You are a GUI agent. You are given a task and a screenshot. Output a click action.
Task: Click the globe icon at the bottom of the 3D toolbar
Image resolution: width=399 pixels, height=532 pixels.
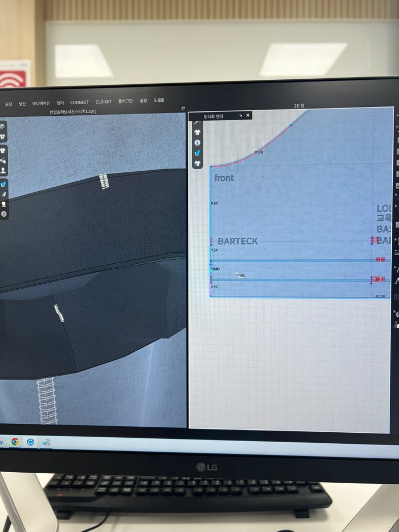tap(3, 213)
